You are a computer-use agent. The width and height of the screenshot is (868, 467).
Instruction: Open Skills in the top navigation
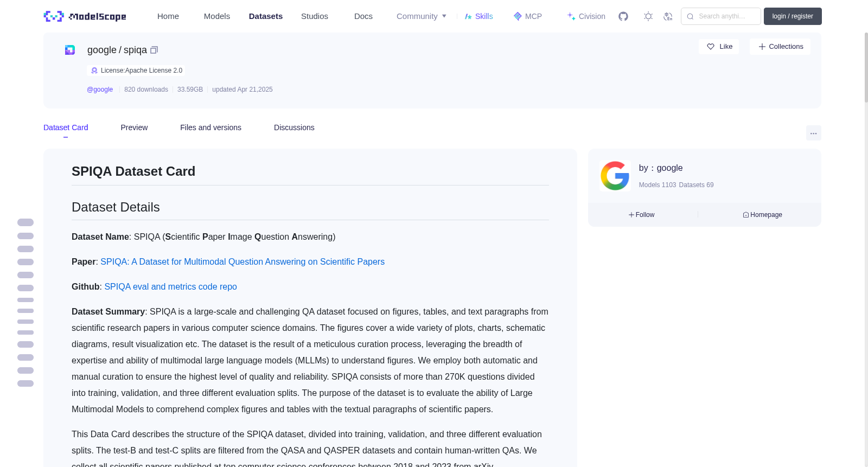(x=478, y=16)
